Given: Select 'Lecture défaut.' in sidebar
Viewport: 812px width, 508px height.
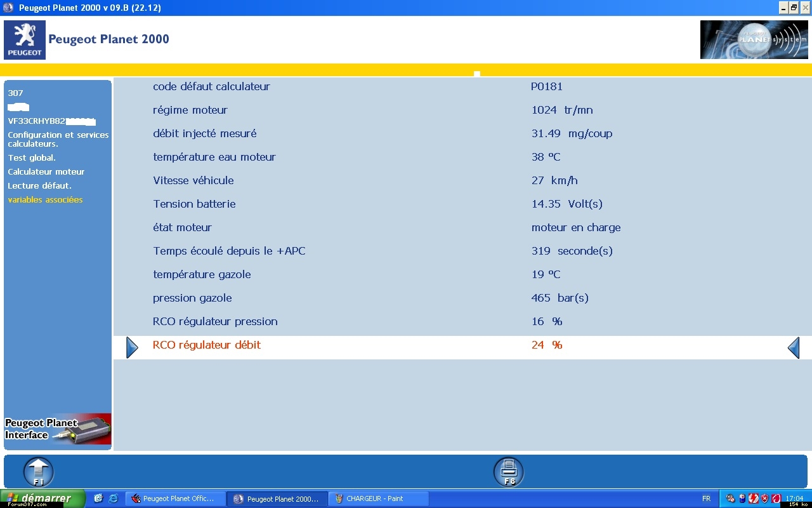Looking at the screenshot, I should click(x=39, y=185).
